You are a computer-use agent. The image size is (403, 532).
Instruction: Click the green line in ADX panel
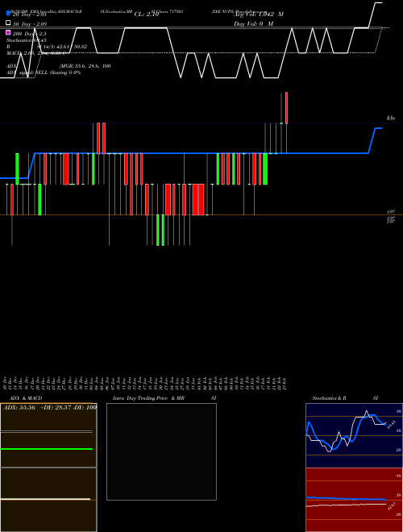click(x=47, y=449)
